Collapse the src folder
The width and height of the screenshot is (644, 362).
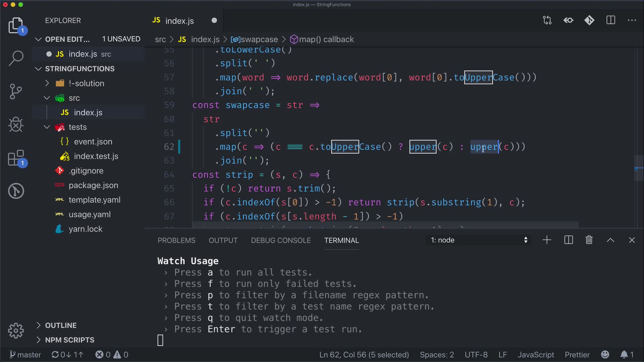[47, 98]
